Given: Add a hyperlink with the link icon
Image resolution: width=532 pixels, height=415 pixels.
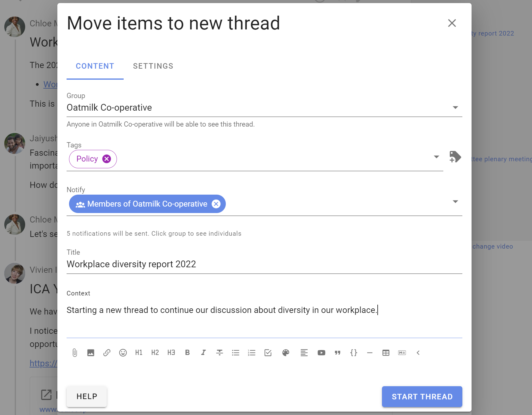Looking at the screenshot, I should 107,353.
